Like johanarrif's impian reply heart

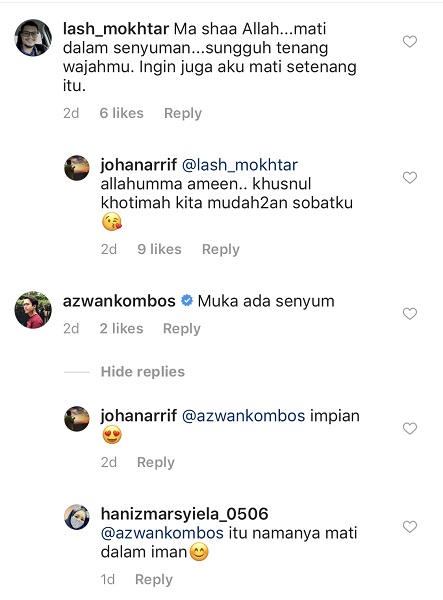pos(410,429)
